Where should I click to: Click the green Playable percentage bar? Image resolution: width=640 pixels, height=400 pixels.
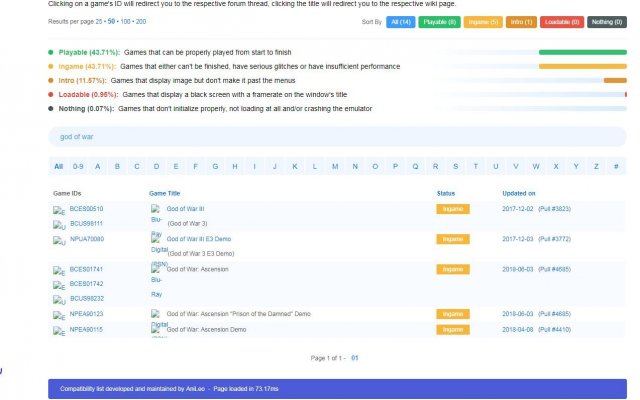582,52
